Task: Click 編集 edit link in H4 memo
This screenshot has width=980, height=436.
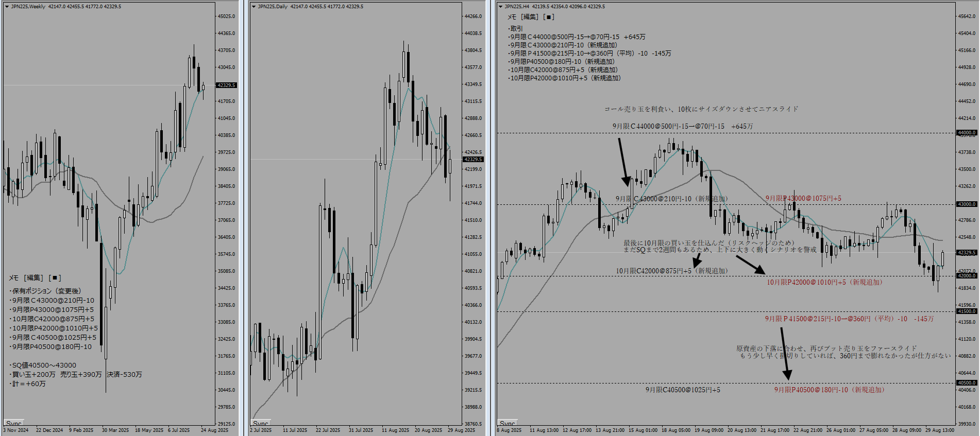Action: (530, 17)
